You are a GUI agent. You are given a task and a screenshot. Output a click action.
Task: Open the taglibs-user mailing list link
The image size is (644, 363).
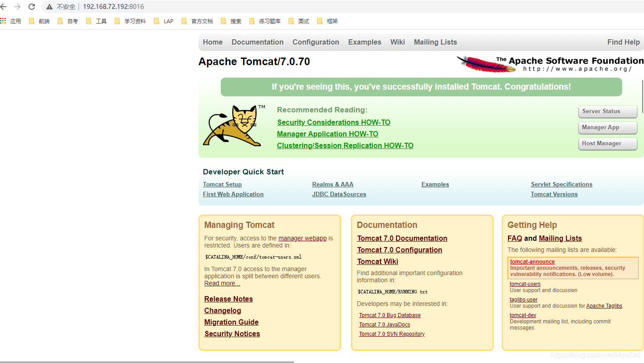tap(524, 300)
